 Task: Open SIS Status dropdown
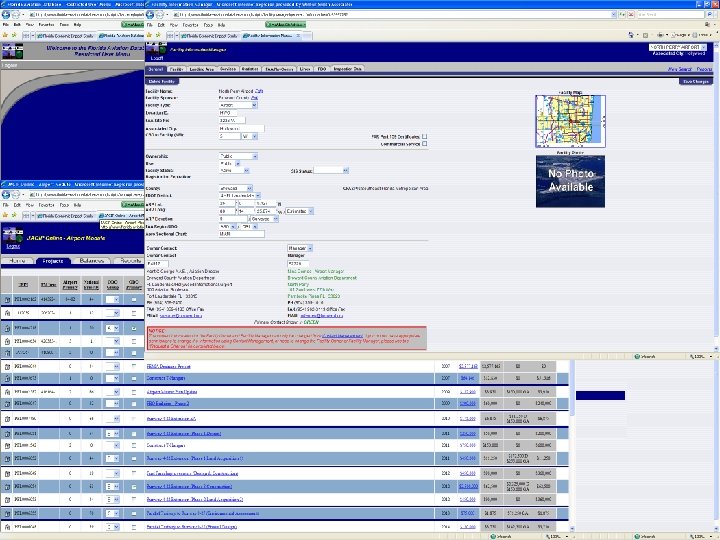click(331, 170)
